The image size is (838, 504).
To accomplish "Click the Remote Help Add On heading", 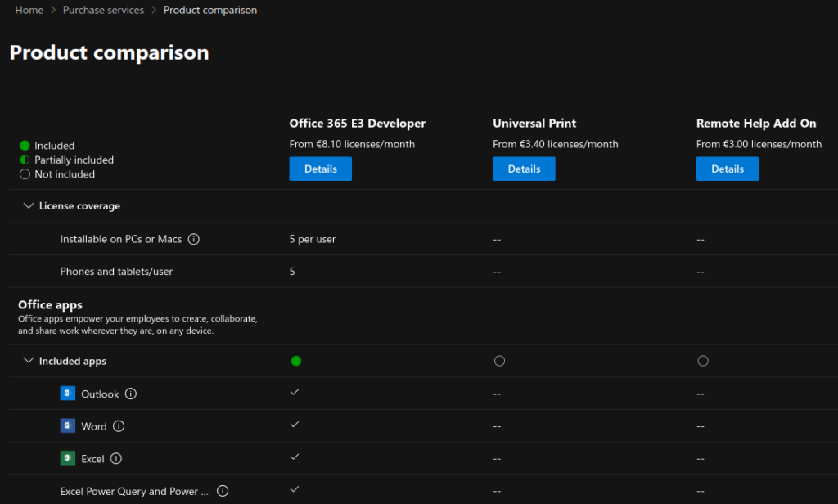I will [x=756, y=123].
